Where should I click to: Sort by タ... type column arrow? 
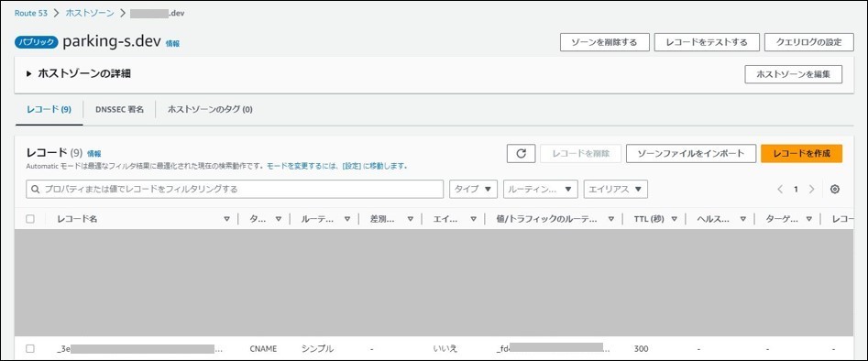click(x=279, y=219)
